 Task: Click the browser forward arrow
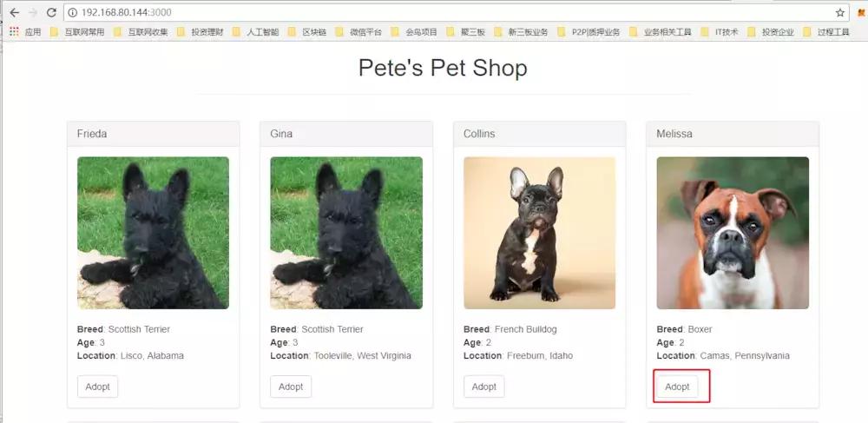[33, 13]
